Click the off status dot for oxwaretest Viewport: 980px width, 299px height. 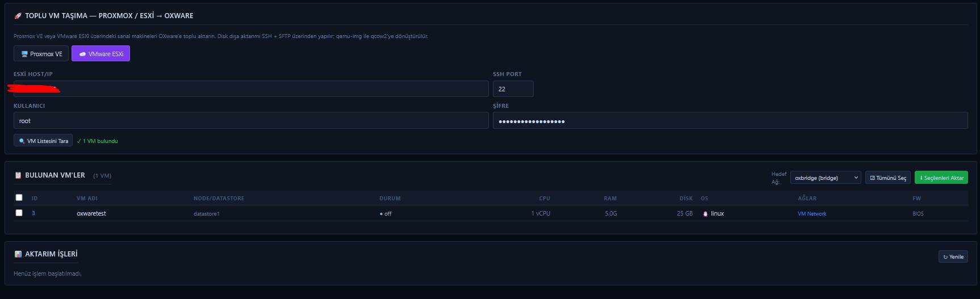[381, 214]
